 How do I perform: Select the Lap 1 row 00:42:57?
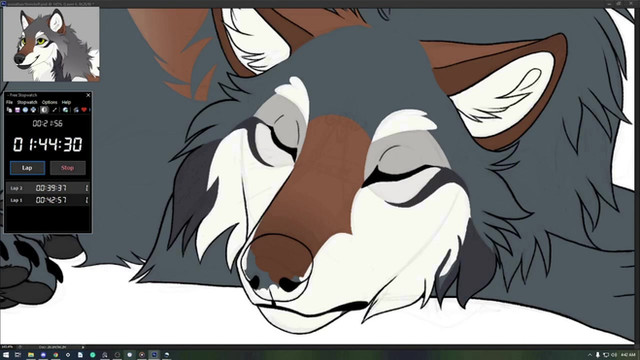point(48,200)
